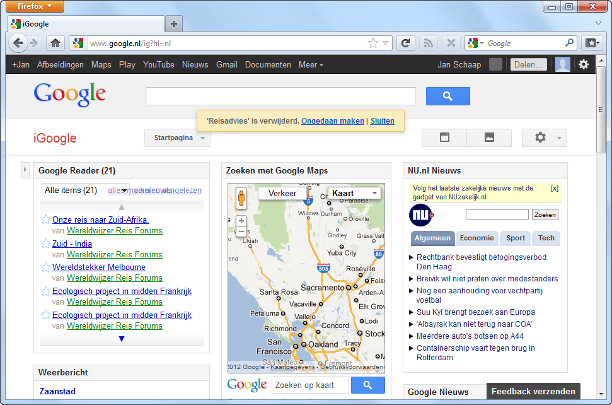Reload the page with the refresh icon

click(x=406, y=43)
